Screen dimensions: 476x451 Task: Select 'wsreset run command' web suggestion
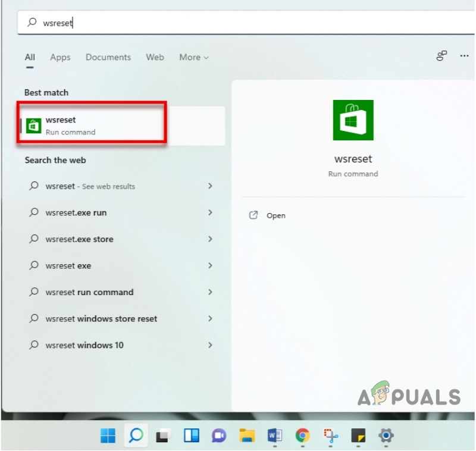pyautogui.click(x=121, y=292)
